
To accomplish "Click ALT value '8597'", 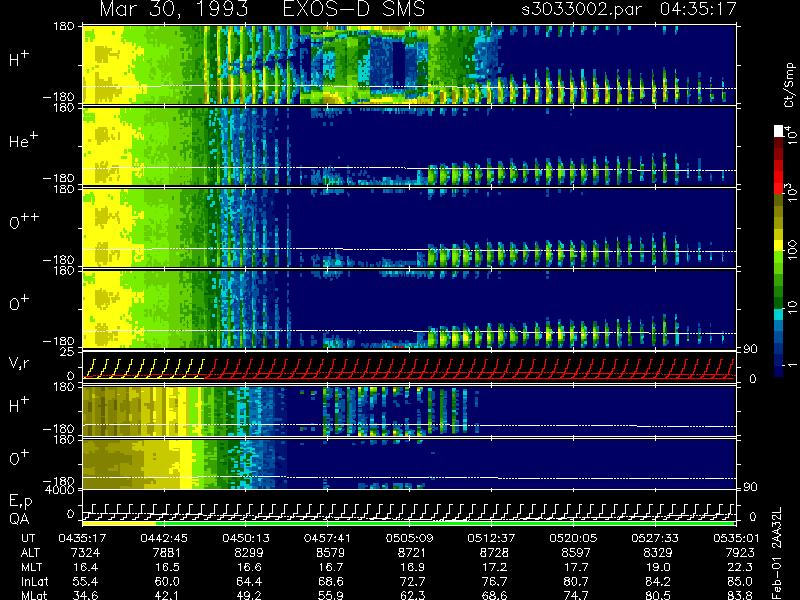I will coord(576,553).
